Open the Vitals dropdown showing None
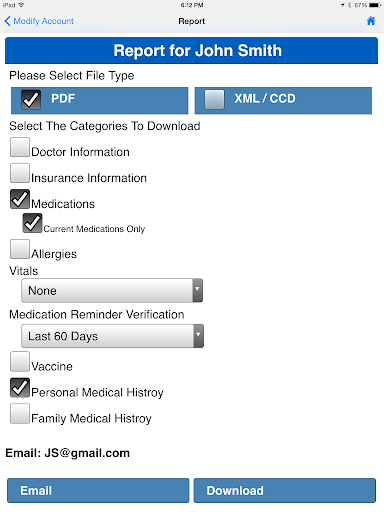This screenshot has height=512, width=384. pos(112,290)
